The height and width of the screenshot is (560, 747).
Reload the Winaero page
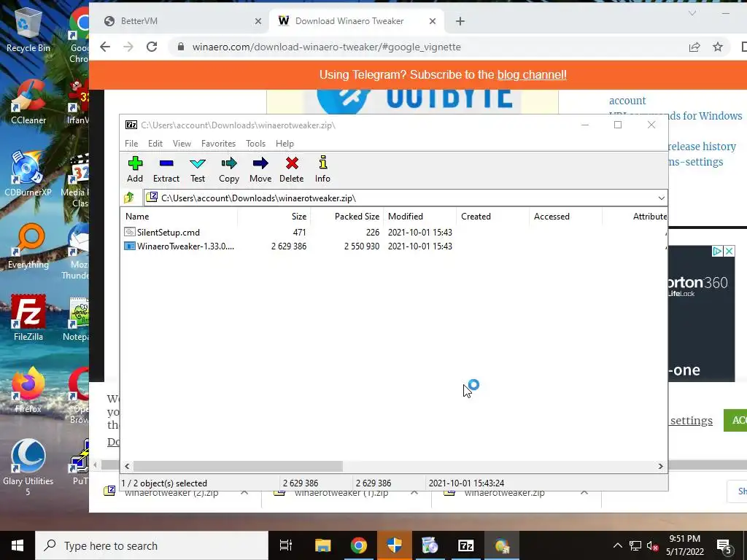click(x=152, y=47)
